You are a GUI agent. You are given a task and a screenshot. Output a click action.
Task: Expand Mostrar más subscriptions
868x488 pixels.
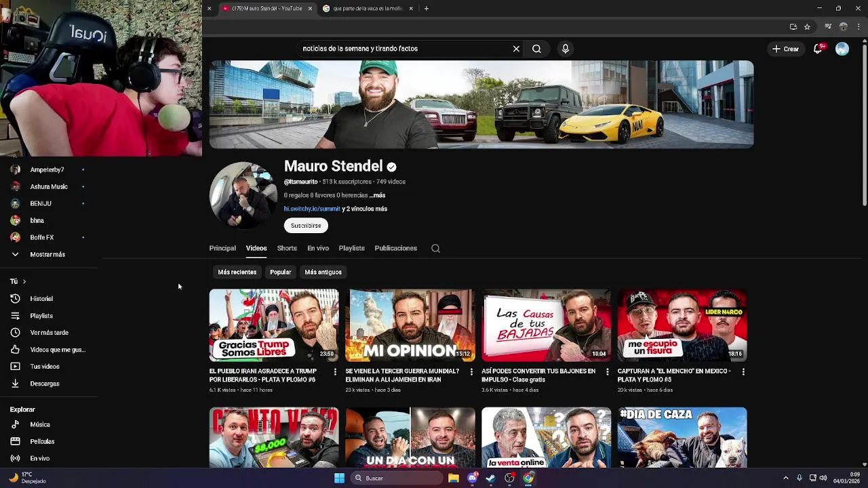[47, 254]
